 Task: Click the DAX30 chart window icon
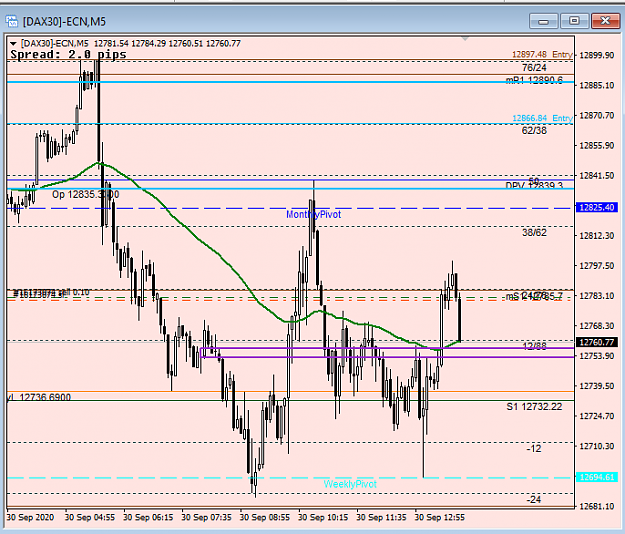coord(12,21)
